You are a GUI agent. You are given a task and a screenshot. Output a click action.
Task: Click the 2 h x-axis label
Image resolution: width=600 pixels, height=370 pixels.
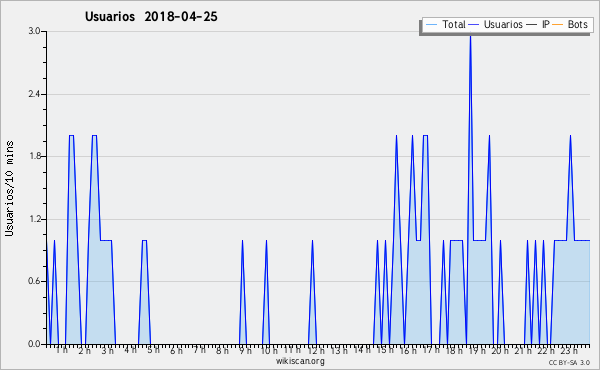[x=85, y=350]
